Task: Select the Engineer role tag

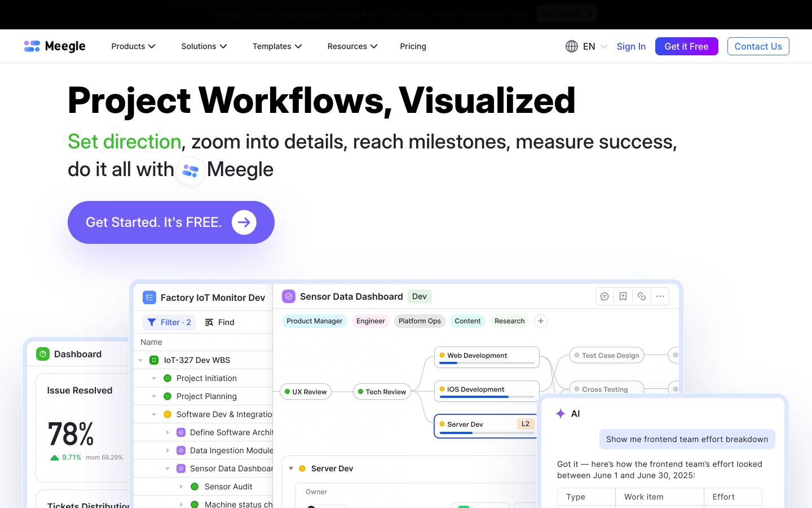Action: pos(370,321)
